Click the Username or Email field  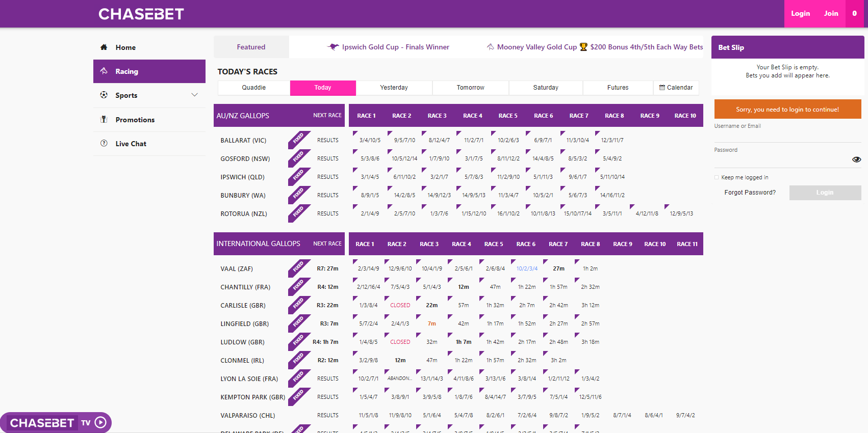(787, 136)
